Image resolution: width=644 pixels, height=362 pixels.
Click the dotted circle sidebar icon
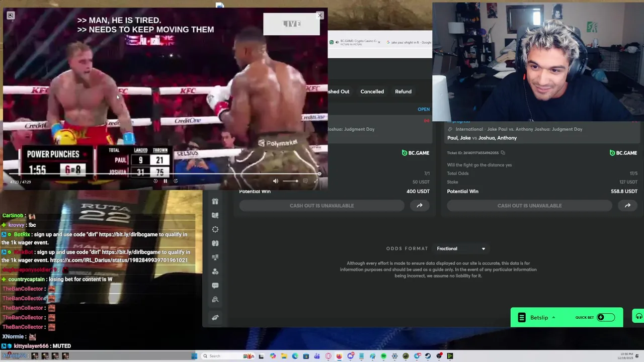coord(215,229)
